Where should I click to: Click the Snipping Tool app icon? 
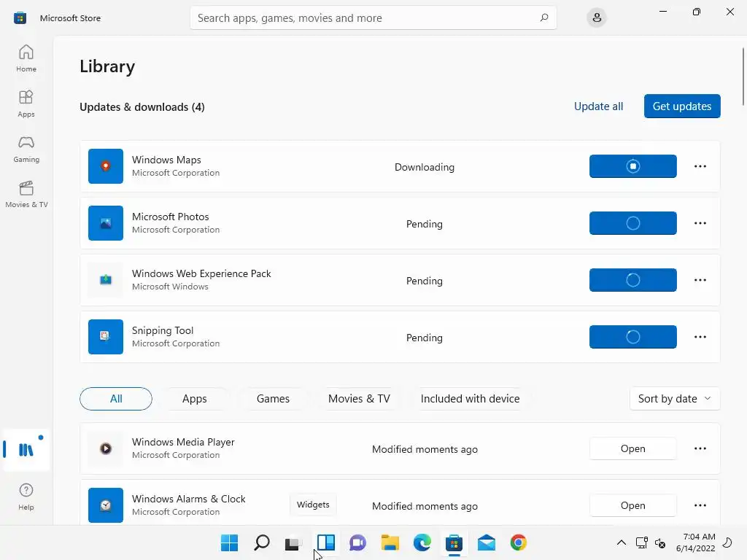106,337
